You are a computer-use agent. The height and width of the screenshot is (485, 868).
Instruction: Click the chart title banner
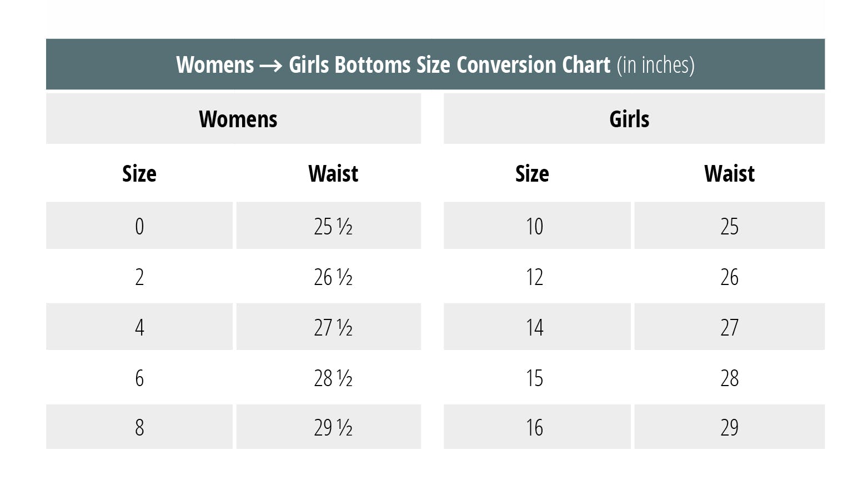(435, 64)
